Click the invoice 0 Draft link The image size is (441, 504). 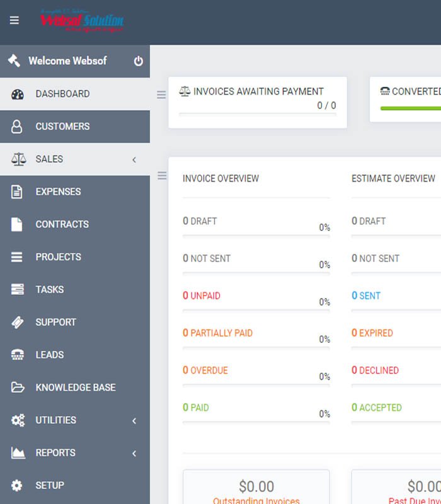click(200, 221)
